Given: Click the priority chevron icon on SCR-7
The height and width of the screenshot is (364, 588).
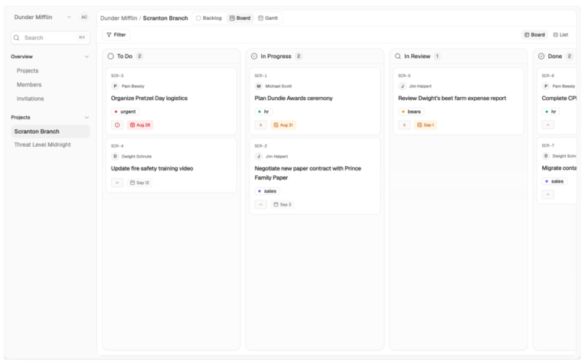Looking at the screenshot, I should tap(548, 195).
